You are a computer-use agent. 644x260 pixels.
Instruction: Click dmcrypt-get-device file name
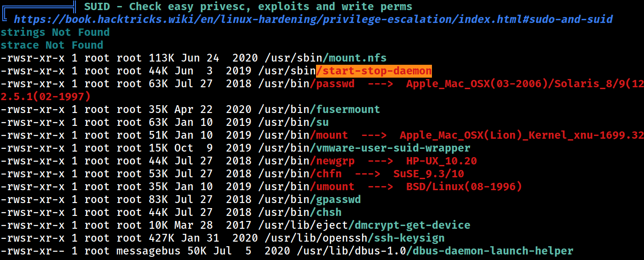[x=409, y=225]
